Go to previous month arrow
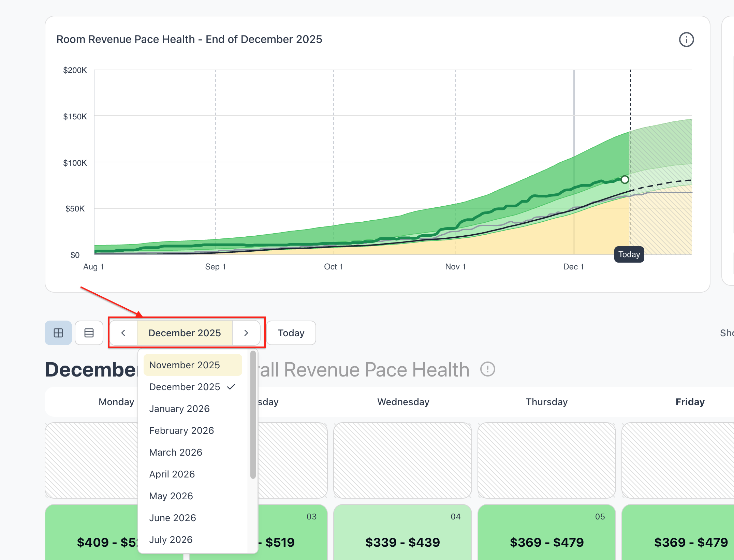Screen dimensions: 734x560 123,333
